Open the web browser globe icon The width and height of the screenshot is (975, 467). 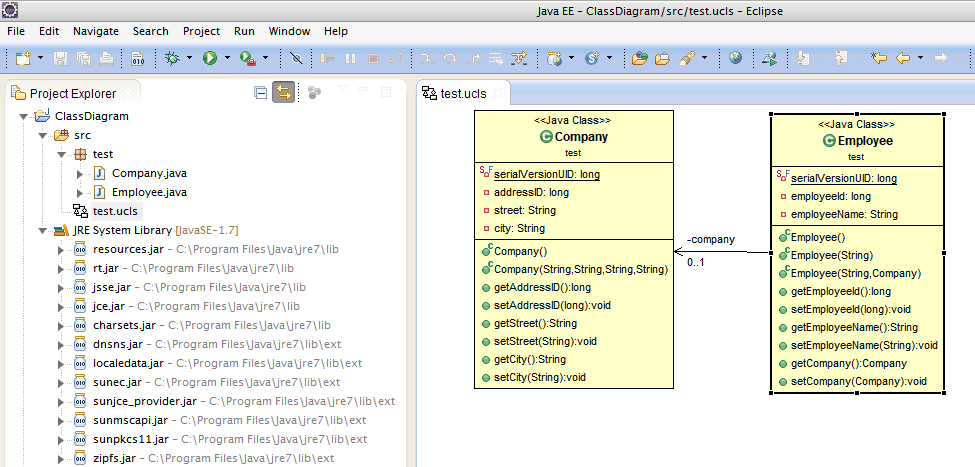click(x=735, y=58)
